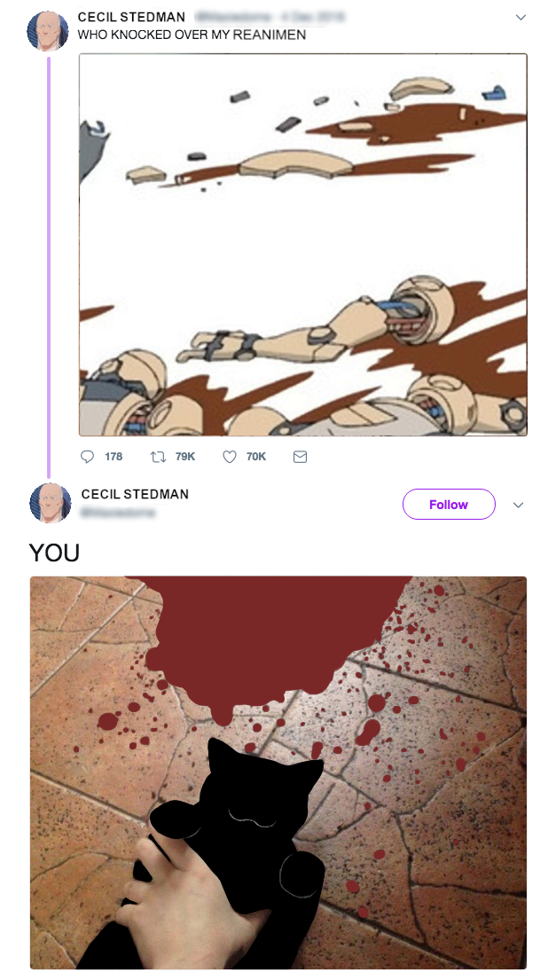The width and height of the screenshot is (540, 980).
Task: Click the 70K likes count
Action: click(x=256, y=457)
